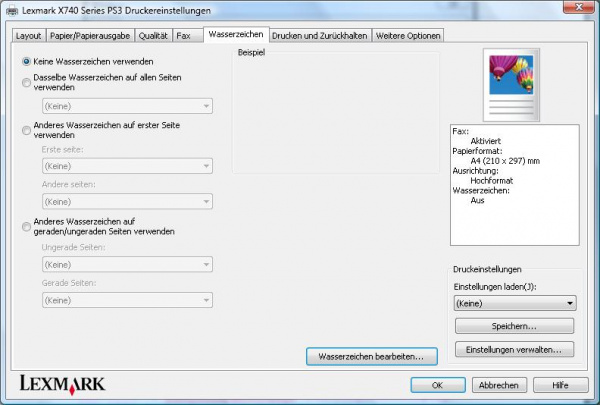Enable different watermark for odd/even pages
The width and height of the screenshot is (600, 405).
coord(27,225)
